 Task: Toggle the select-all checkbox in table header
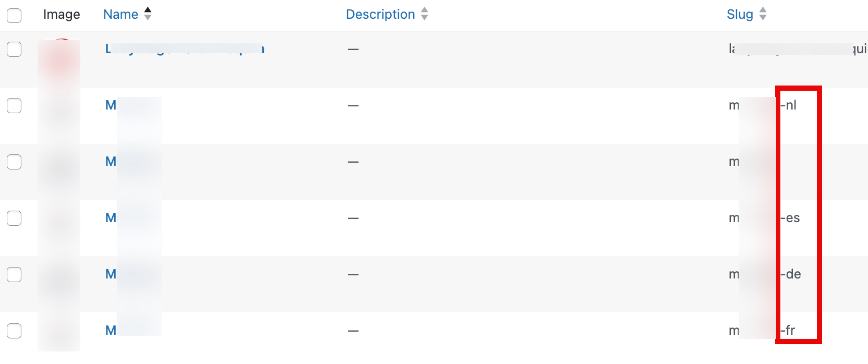coord(14,16)
